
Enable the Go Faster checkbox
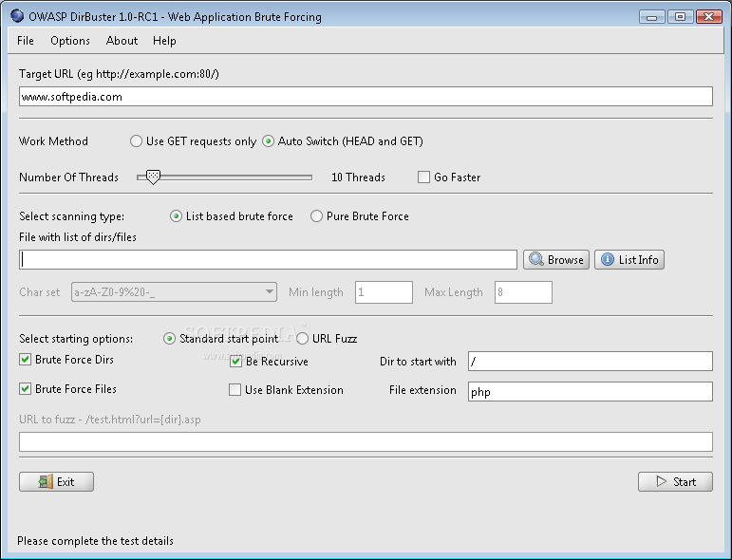[x=423, y=177]
